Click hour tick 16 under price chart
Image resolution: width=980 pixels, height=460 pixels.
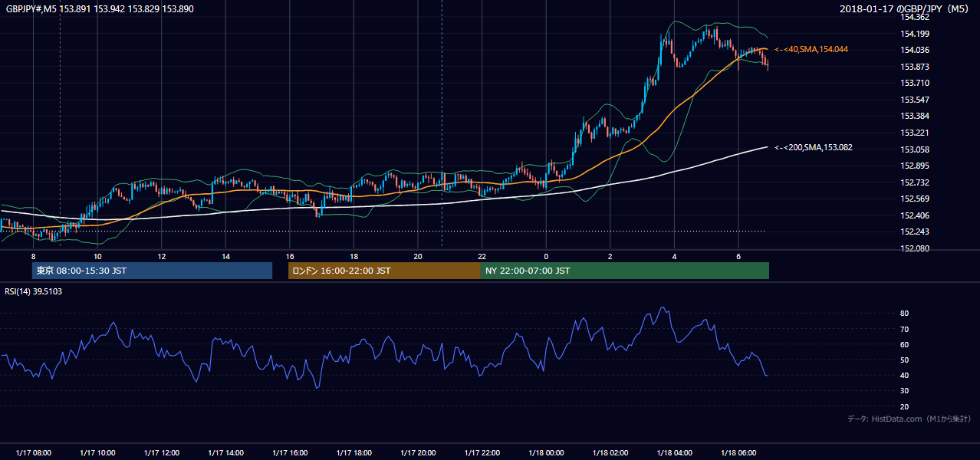290,256
